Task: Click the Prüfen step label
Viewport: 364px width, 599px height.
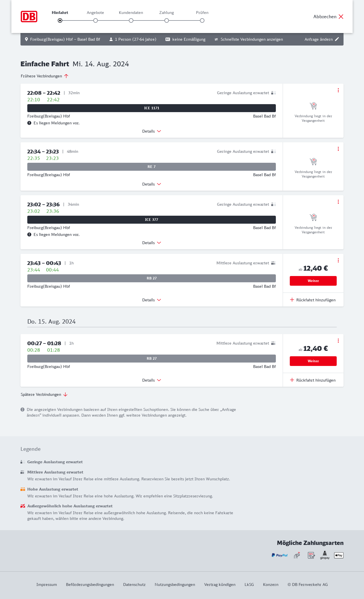Action: 202,13
